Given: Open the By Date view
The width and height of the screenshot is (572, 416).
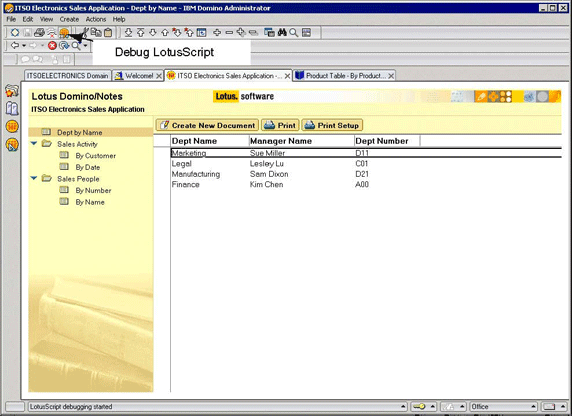Looking at the screenshot, I should [88, 167].
